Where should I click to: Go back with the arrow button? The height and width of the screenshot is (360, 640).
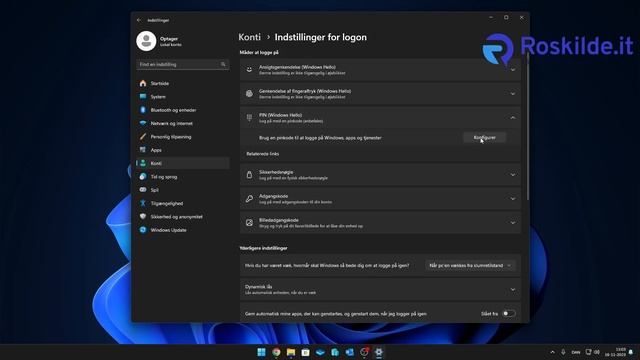tap(139, 20)
